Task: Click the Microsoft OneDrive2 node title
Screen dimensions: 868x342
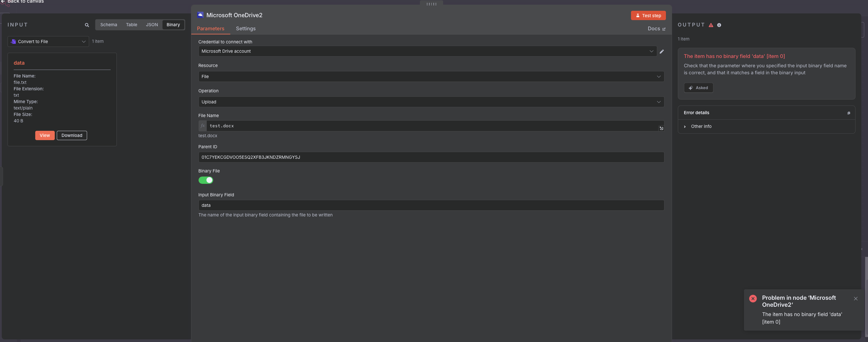Action: click(x=234, y=15)
